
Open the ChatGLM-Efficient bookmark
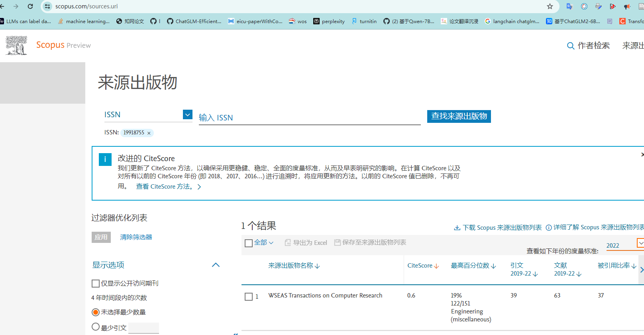pos(194,21)
